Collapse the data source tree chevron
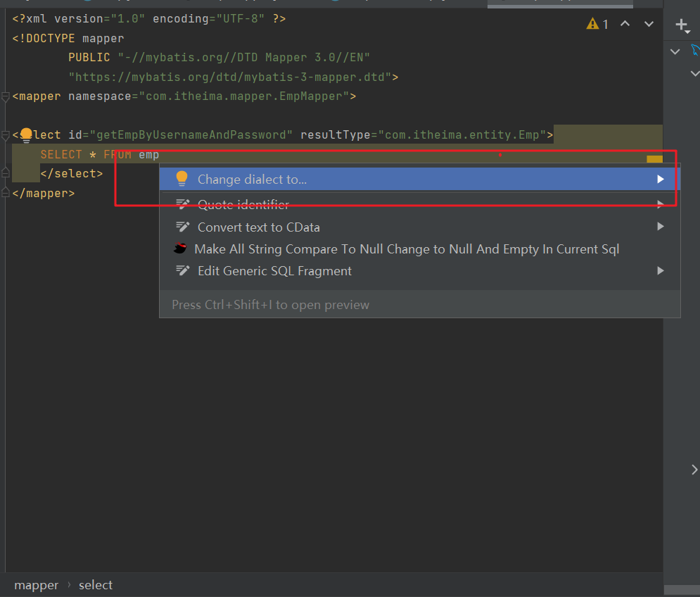This screenshot has width=700, height=597. [x=675, y=51]
